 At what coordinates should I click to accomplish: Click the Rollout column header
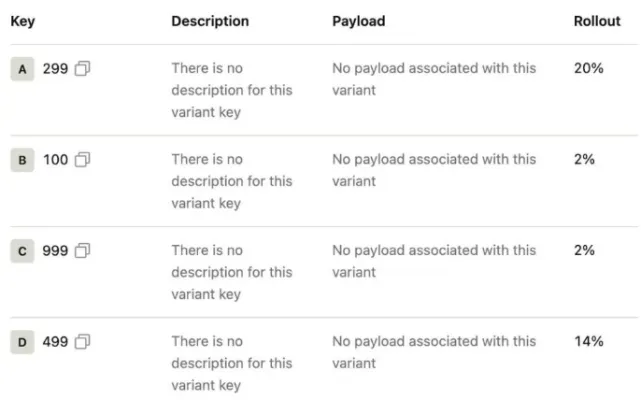coord(597,21)
